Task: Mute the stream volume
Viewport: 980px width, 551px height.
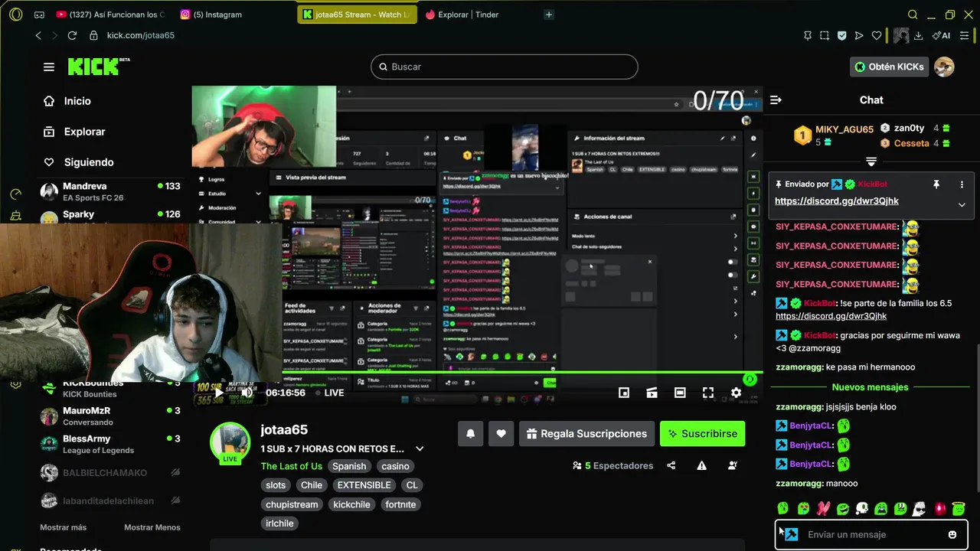Action: pos(247,393)
